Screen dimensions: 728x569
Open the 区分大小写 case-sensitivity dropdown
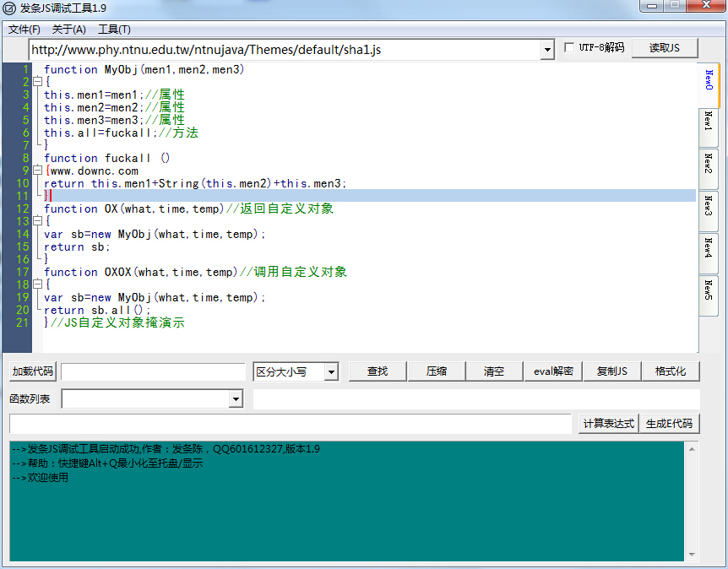(x=329, y=371)
